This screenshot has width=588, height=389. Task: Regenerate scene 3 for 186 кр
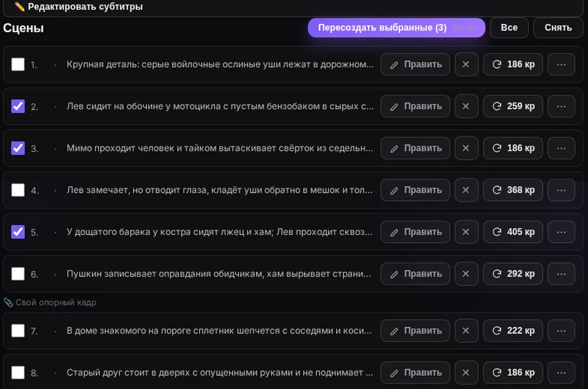[513, 148]
